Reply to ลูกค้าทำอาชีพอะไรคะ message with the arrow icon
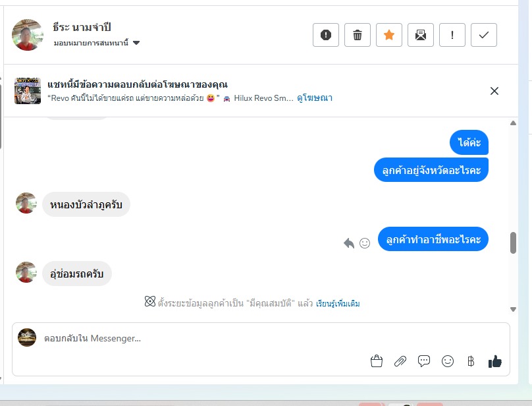532x406 pixels. coord(349,243)
